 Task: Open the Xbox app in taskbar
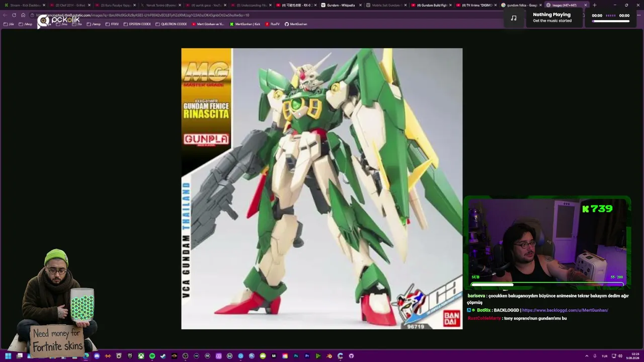[x=141, y=356]
